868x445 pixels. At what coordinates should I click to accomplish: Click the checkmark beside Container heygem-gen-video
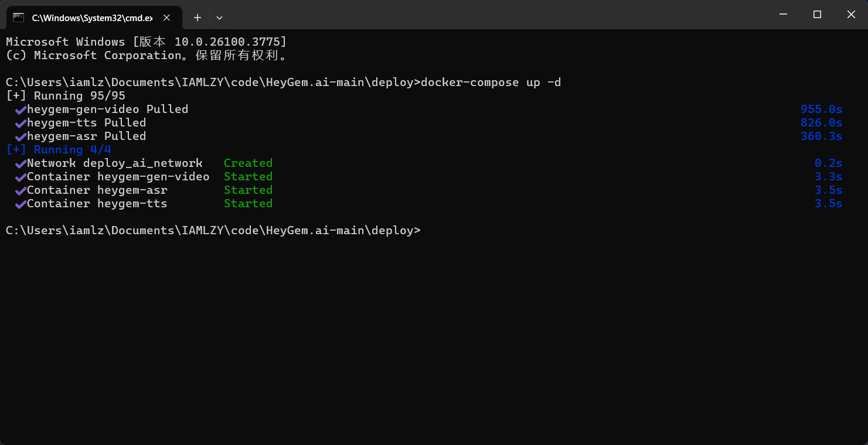(x=21, y=177)
